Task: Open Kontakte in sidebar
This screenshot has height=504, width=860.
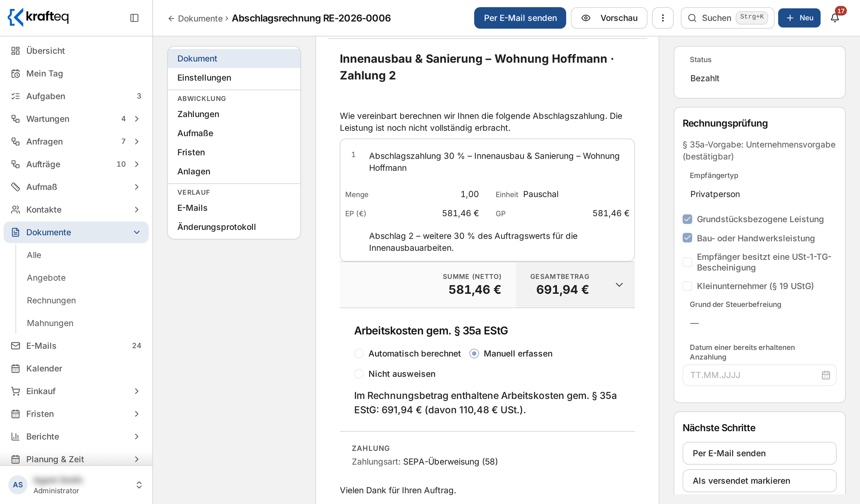Action: [x=76, y=210]
